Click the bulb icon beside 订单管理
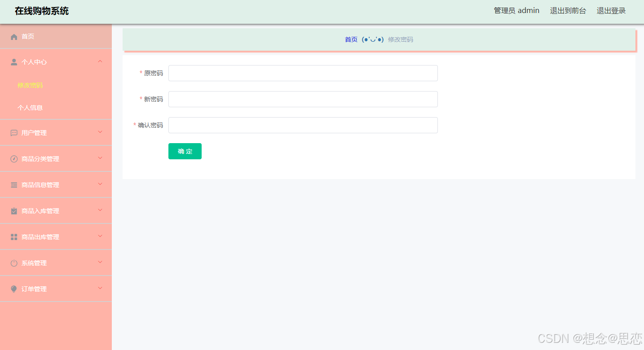Image resolution: width=644 pixels, height=350 pixels. tap(14, 289)
